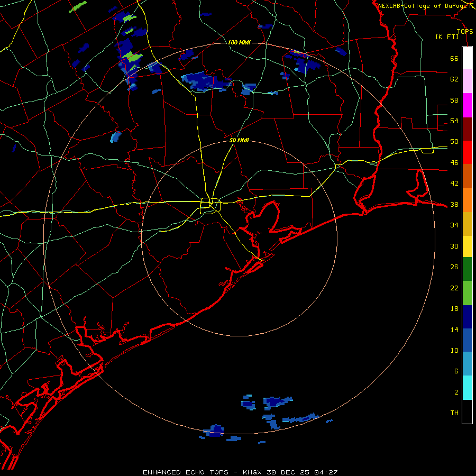This screenshot has height=476, width=476.
Task: Click the '42' legend value
Action: (x=454, y=184)
